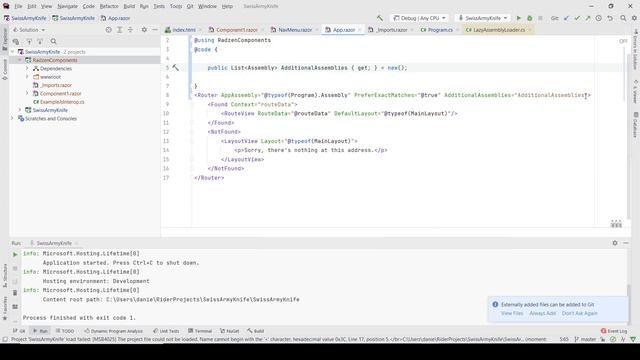Open Run panel settings gear

615,243
